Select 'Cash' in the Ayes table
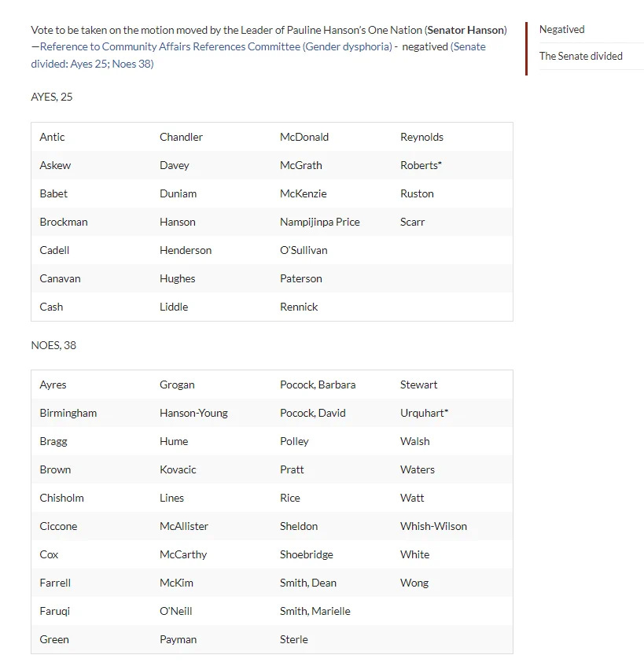 click(51, 307)
